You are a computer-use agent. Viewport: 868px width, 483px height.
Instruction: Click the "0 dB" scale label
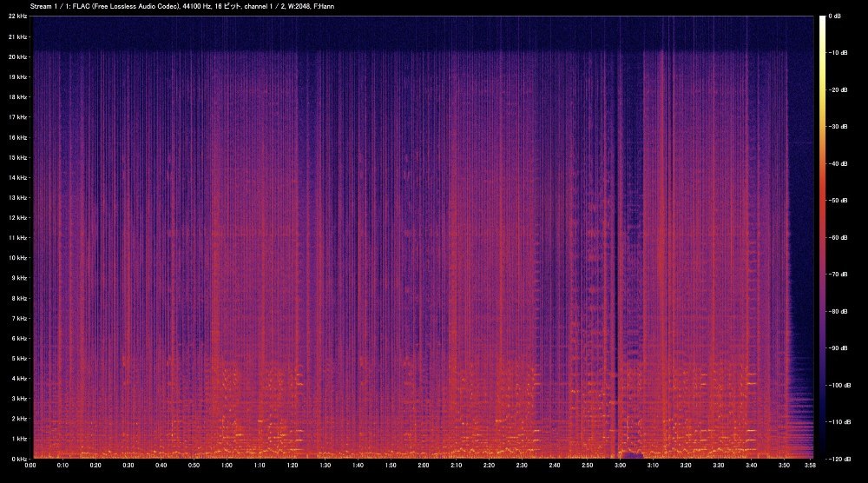click(835, 17)
